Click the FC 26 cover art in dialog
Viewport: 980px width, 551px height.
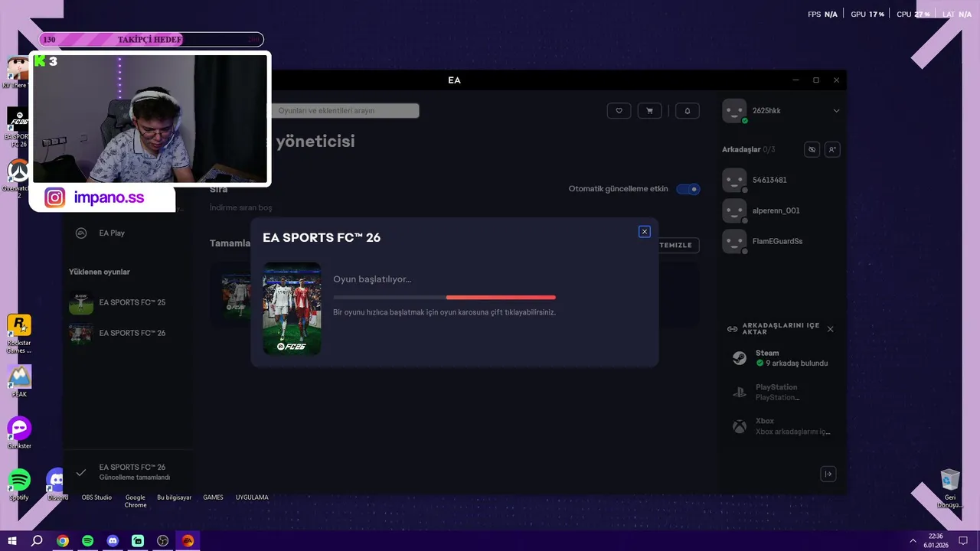click(x=292, y=308)
